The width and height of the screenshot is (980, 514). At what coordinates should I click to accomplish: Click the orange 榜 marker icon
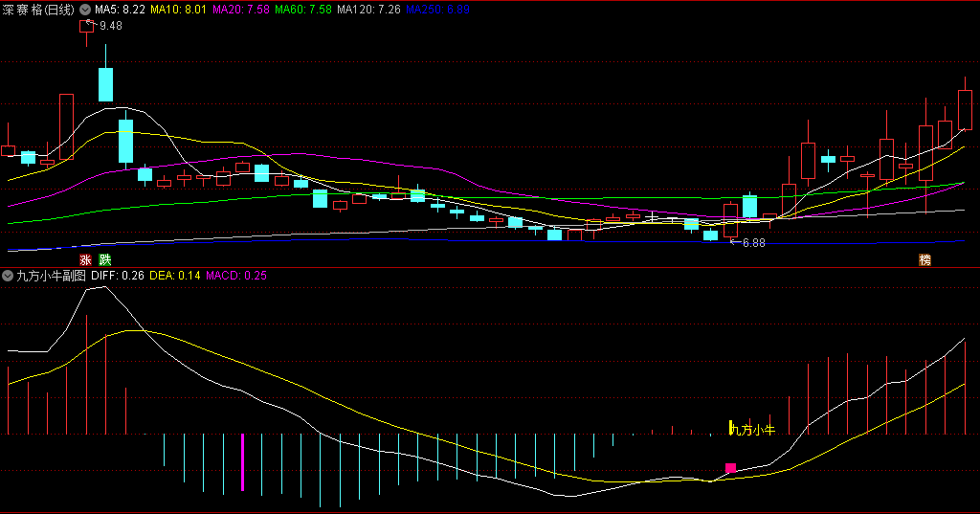[x=924, y=259]
